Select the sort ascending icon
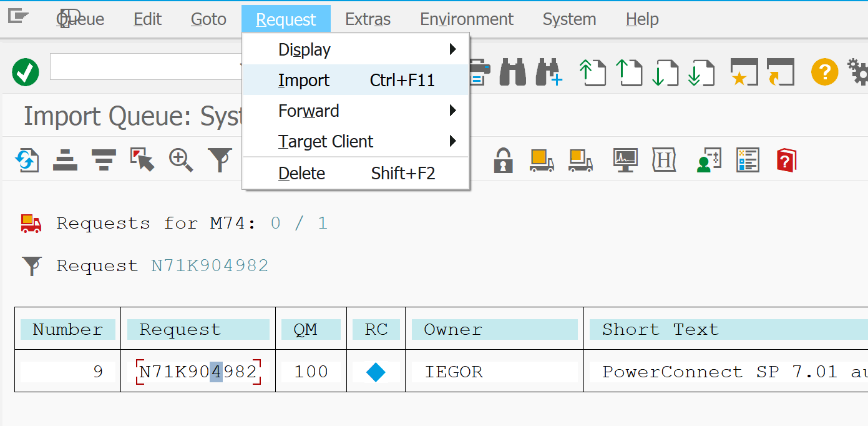This screenshot has height=426, width=868. pos(66,161)
